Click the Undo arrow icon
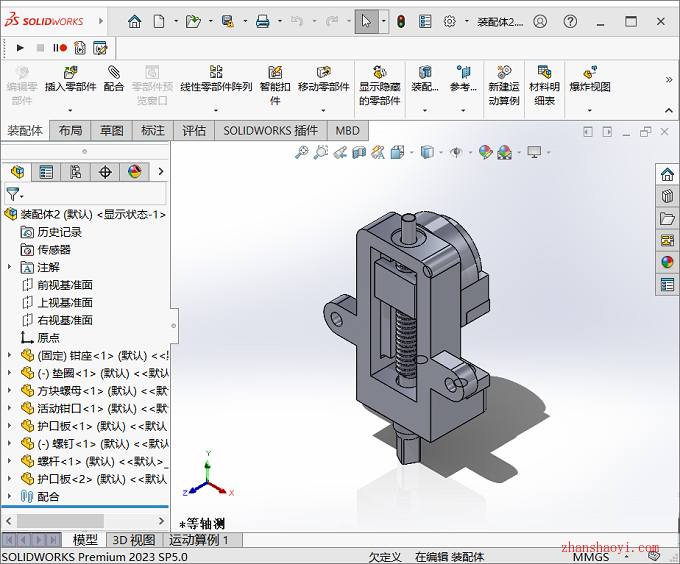Screen dimensions: 680x564 point(297,21)
